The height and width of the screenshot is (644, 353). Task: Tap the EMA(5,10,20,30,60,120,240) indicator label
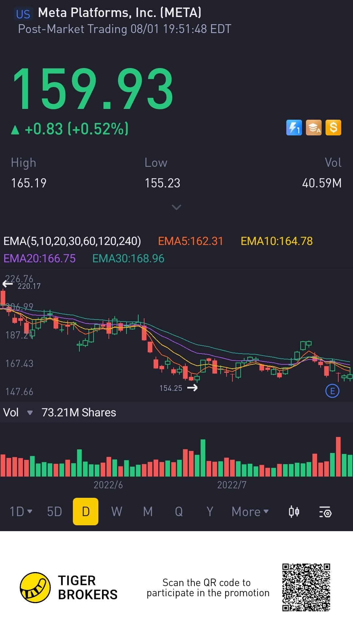[x=72, y=241]
